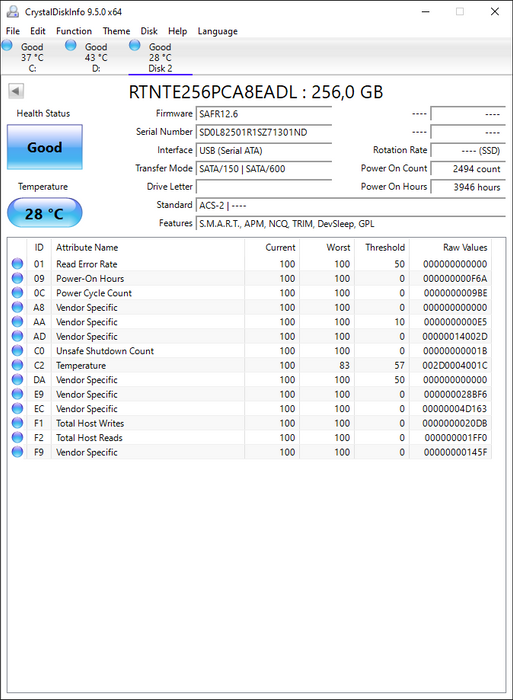The height and width of the screenshot is (700, 513).
Task: Click the Threshold column header
Action: [x=382, y=247]
